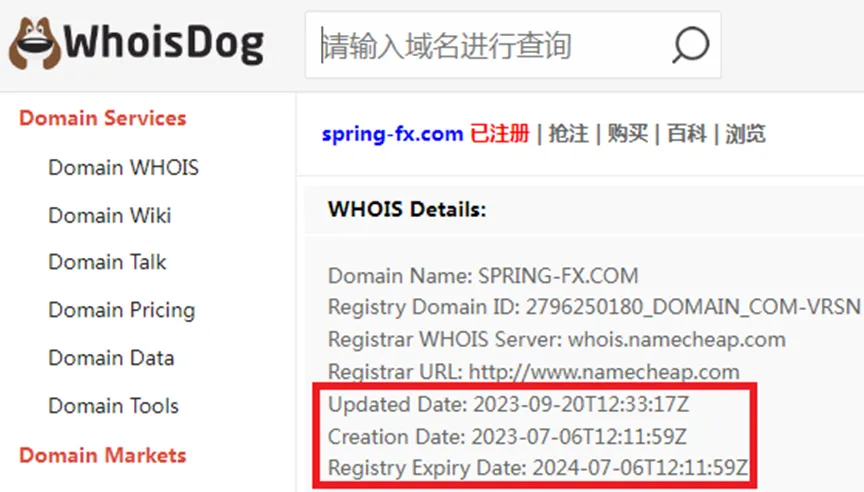
Task: Click the Domain Markets heading
Action: point(102,456)
